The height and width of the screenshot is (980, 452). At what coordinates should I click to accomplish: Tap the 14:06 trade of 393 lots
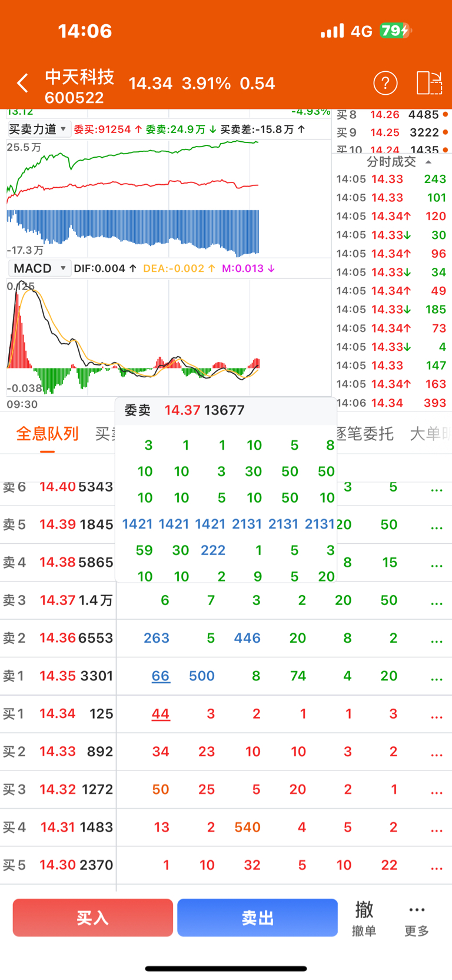tap(391, 403)
